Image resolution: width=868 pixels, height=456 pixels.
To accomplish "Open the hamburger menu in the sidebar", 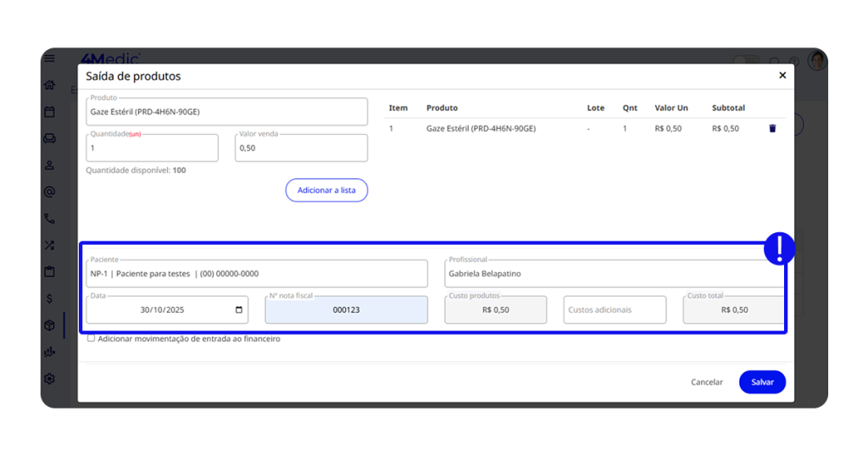I will coord(50,58).
